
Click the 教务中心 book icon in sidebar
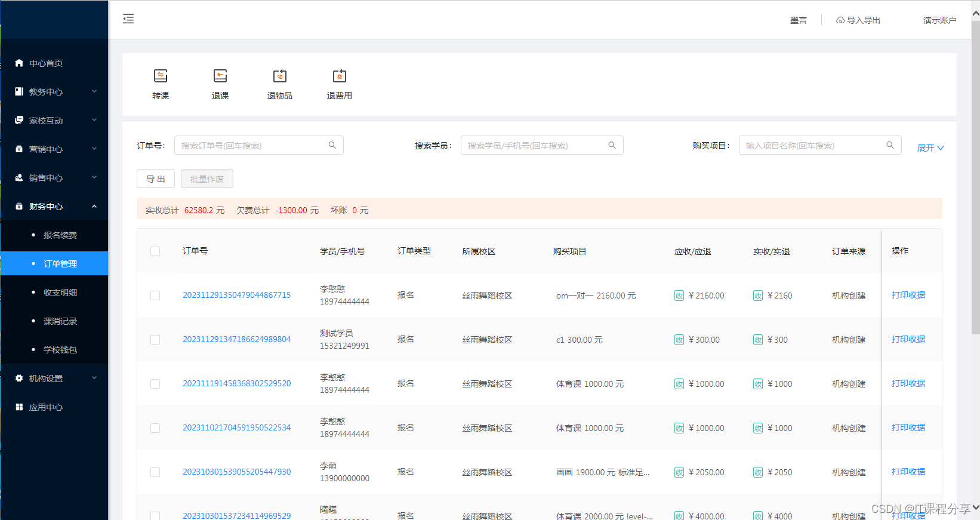point(19,91)
